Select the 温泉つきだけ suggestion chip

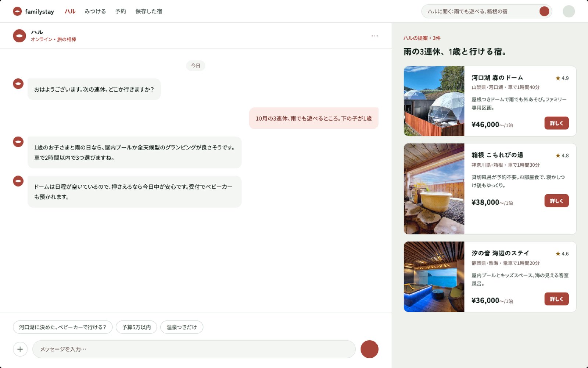[182, 327]
